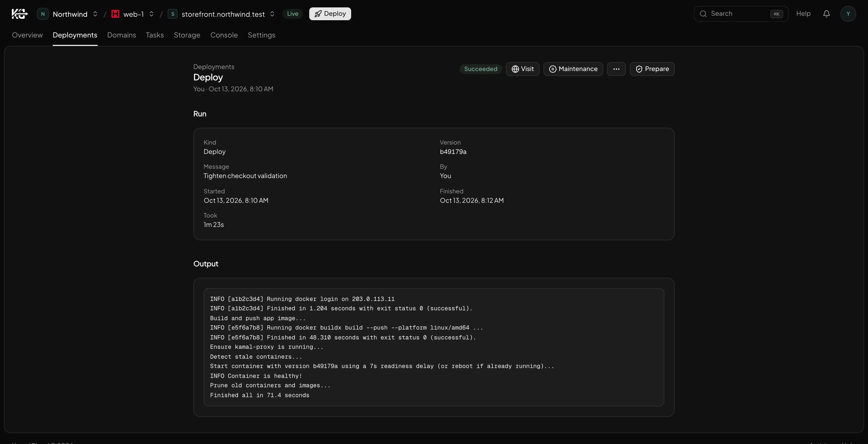Click the Succeeded status badge
The image size is (868, 444).
point(481,69)
